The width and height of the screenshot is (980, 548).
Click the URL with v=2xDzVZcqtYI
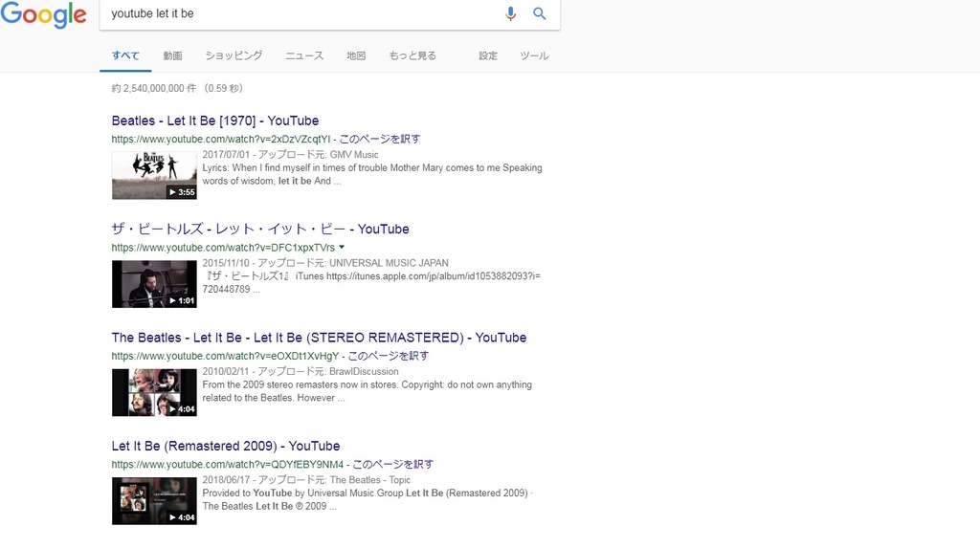(221, 139)
